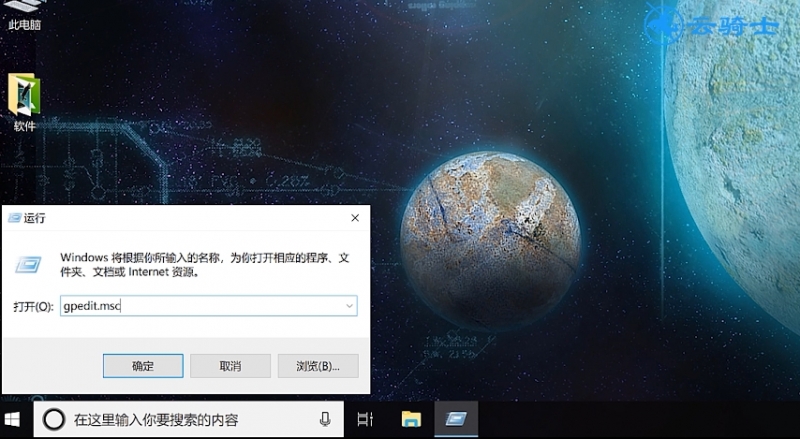This screenshot has width=800, height=439.
Task: Click the 确定 button in Run dialog
Action: pyautogui.click(x=143, y=366)
